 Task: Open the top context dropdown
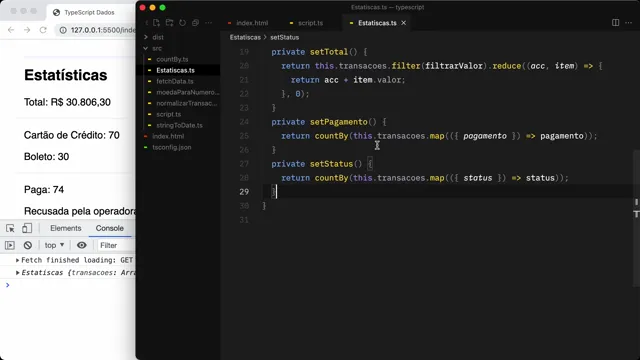pos(54,245)
